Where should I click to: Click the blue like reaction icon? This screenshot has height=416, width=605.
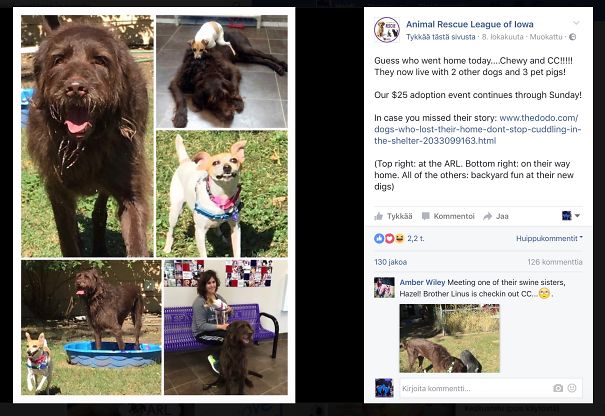pos(379,238)
